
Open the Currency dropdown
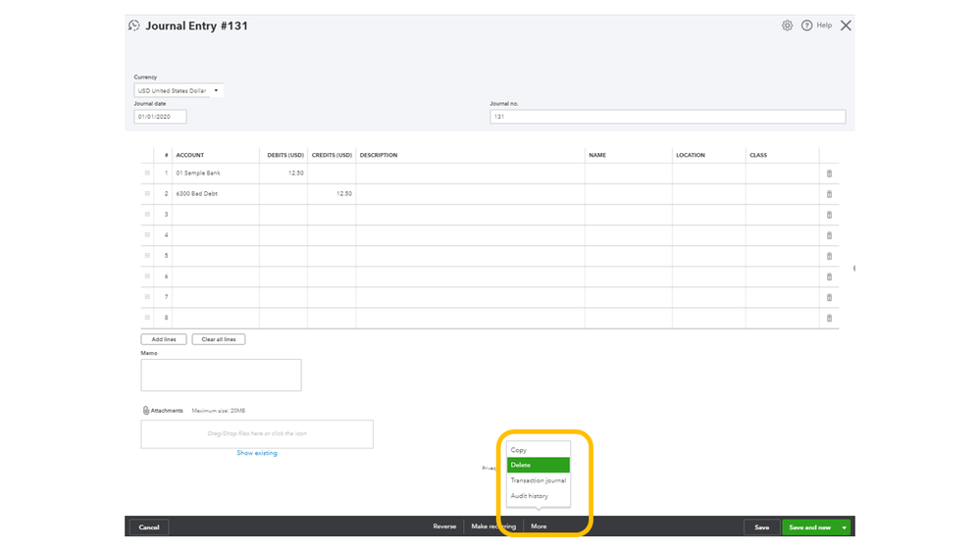[179, 91]
